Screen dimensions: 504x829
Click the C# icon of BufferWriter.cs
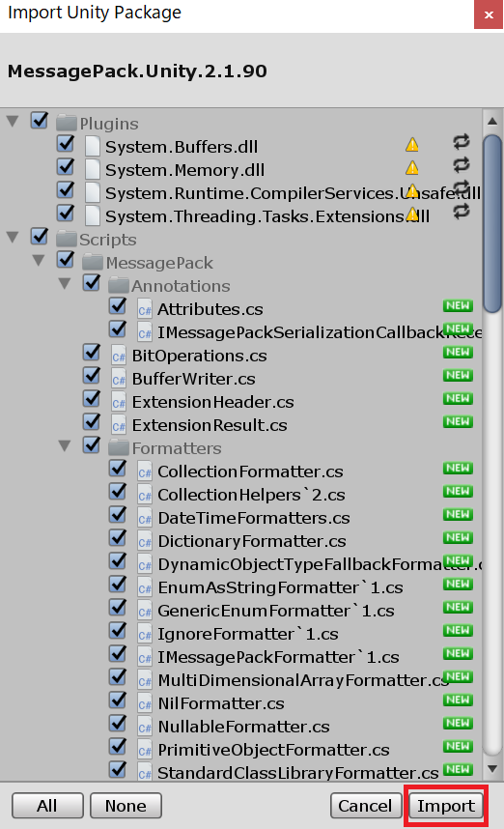(x=119, y=379)
